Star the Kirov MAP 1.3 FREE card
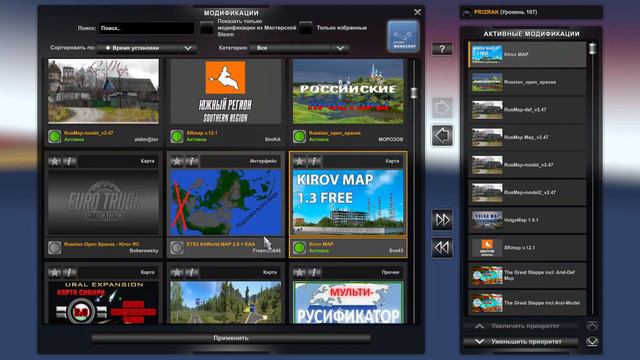The image size is (640, 360). pyautogui.click(x=299, y=161)
